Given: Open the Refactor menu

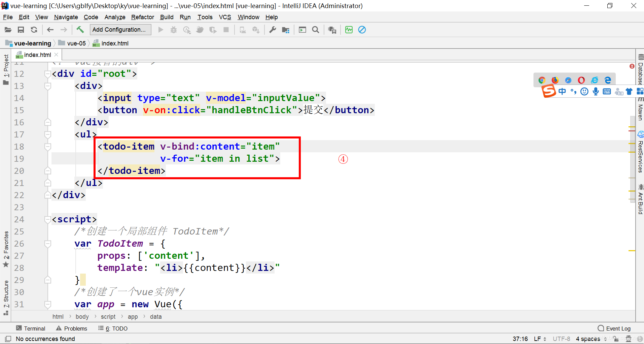Looking at the screenshot, I should pos(143,17).
